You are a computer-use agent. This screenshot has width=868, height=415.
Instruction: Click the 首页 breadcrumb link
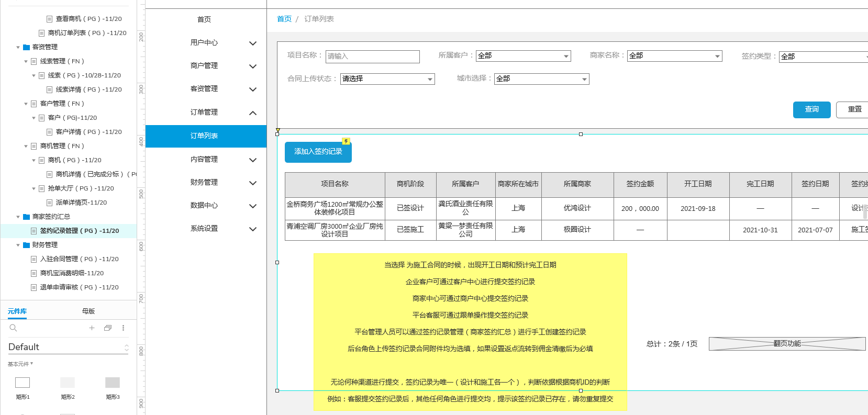284,19
